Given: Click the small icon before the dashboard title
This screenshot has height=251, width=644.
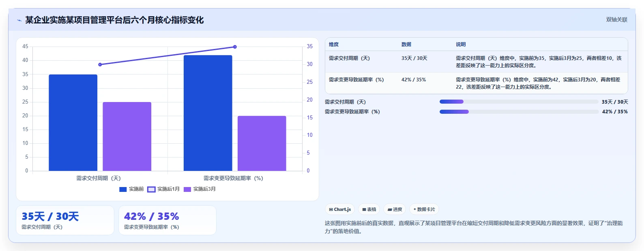Looking at the screenshot, I should tap(19, 20).
